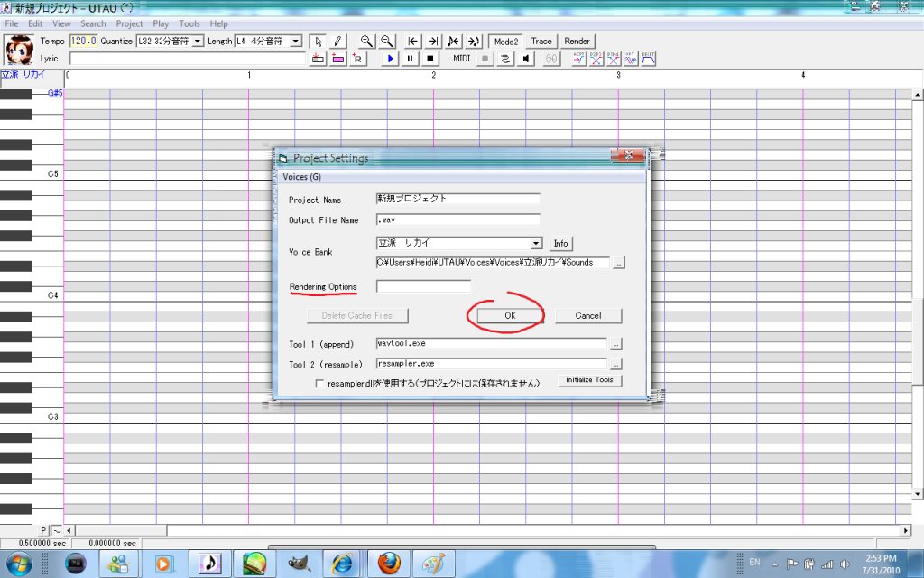Screen dimensions: 924x578
Task: Check the resampler.dll usage checkbox
Action: pyautogui.click(x=319, y=383)
